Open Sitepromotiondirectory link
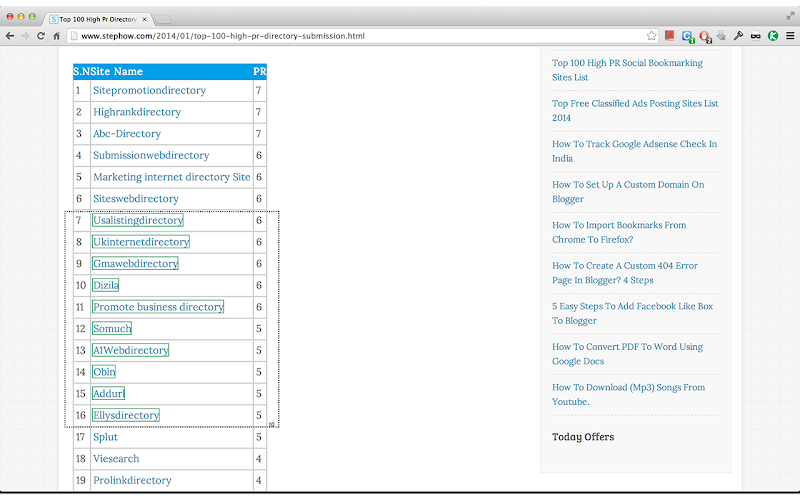Viewport: 800px width, 500px height. tap(149, 90)
